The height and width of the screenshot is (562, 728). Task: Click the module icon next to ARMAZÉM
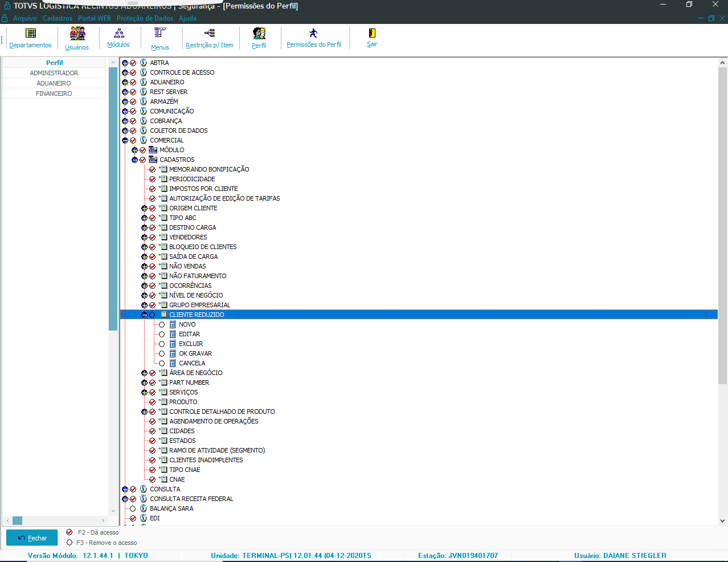[x=144, y=101]
